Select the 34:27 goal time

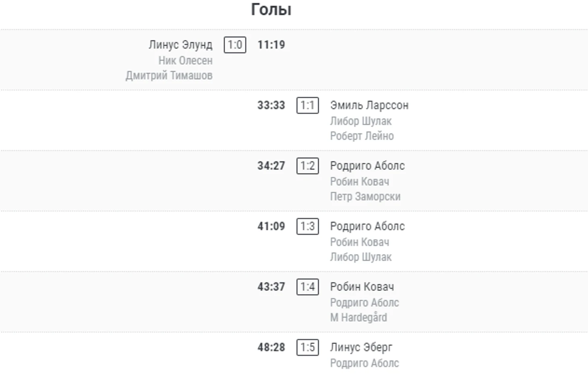[x=271, y=166]
